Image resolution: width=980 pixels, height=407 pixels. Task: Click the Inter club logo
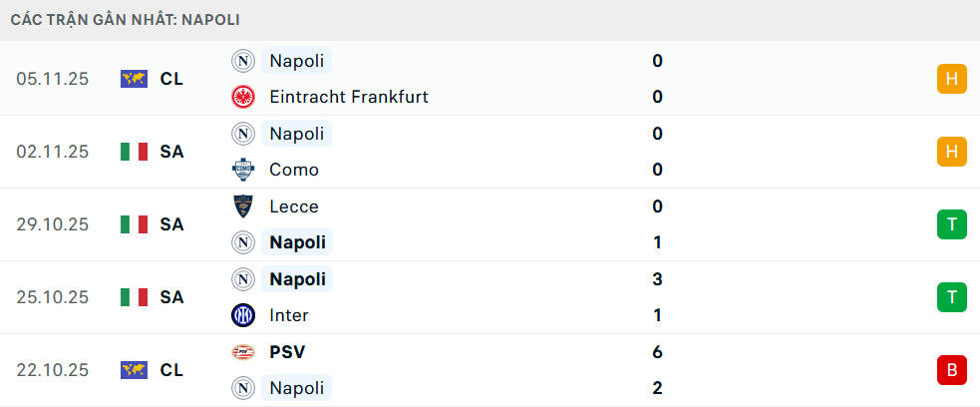pyautogui.click(x=242, y=315)
